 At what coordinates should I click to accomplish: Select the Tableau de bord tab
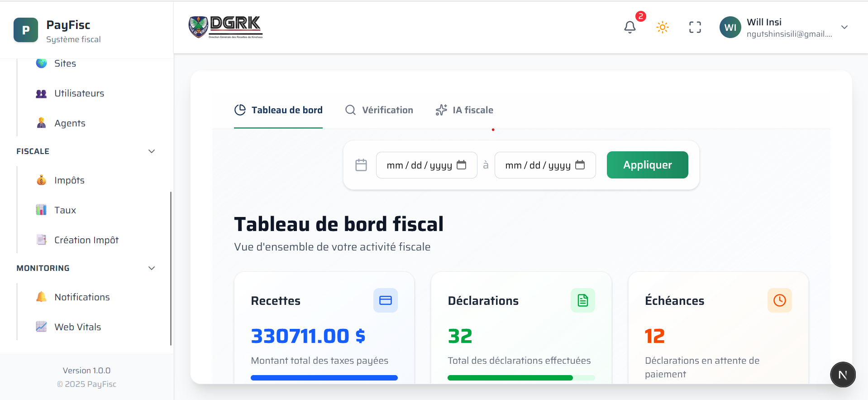278,110
